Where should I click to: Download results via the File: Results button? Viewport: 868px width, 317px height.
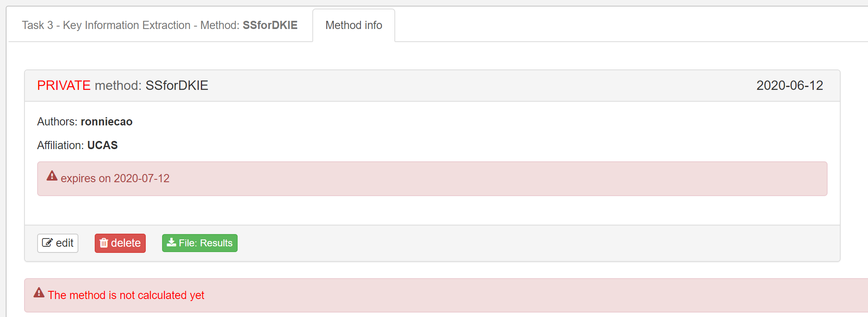point(200,243)
